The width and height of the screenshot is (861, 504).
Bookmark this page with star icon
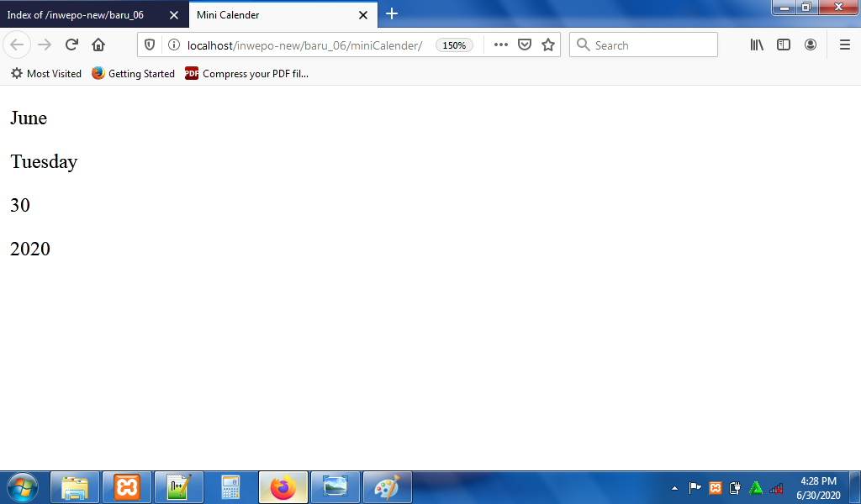click(x=548, y=45)
